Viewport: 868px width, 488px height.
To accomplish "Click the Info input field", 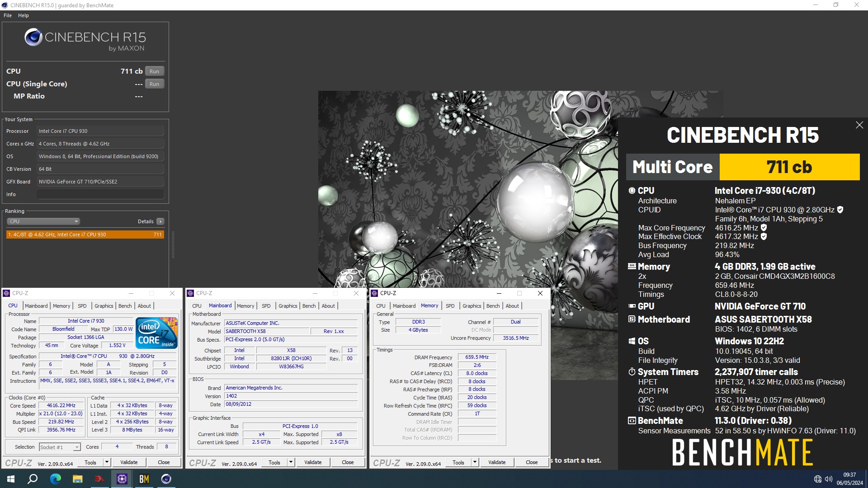I will tap(100, 194).
